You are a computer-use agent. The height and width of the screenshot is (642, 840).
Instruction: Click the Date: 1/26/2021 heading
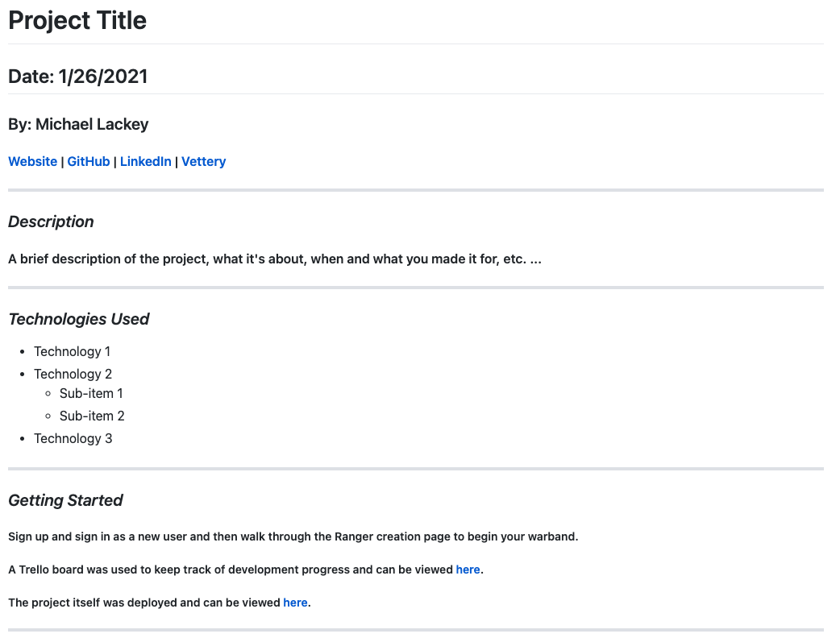[78, 77]
